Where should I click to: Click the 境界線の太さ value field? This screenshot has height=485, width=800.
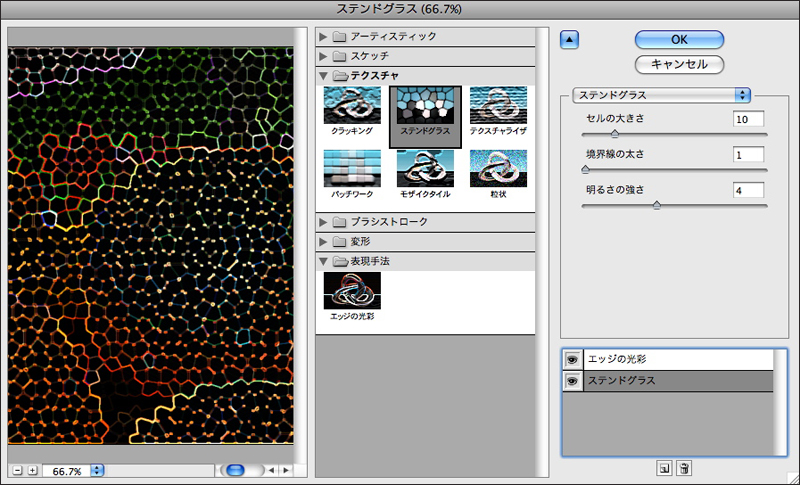[x=748, y=155]
